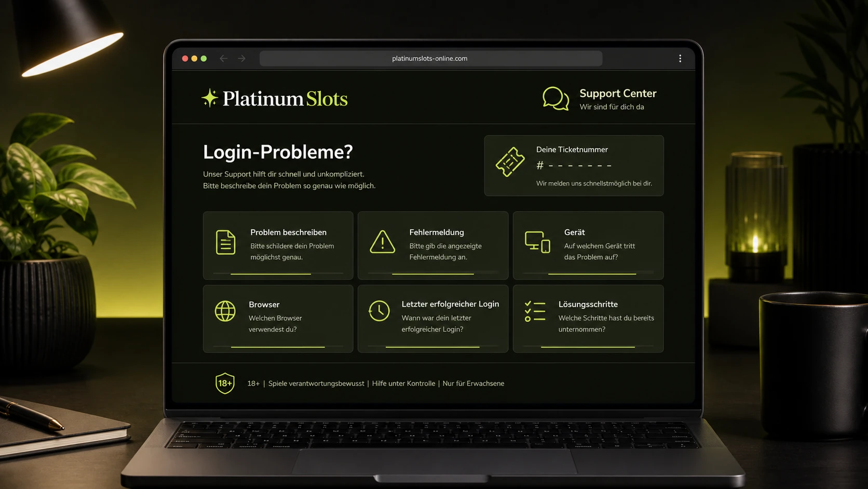Click the ticket number placeholder field
This screenshot has width=868, height=489.
click(x=574, y=166)
